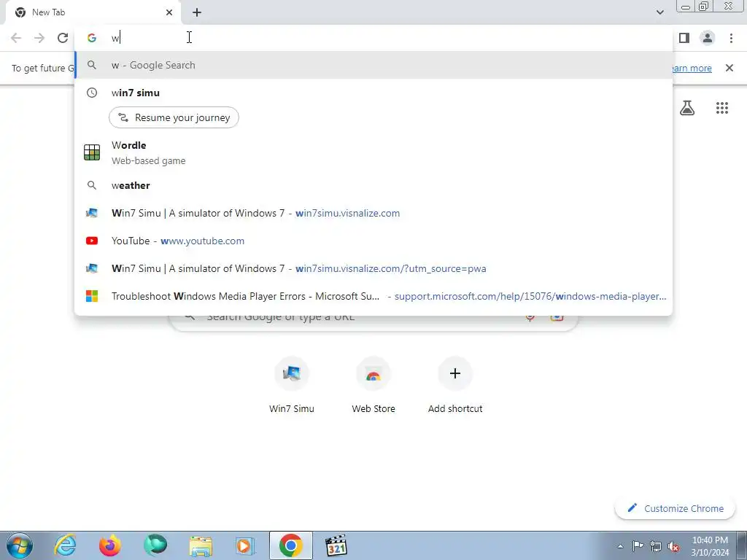Click the Microsoft logo suggestion icon
The height and width of the screenshot is (560, 747).
click(x=92, y=296)
